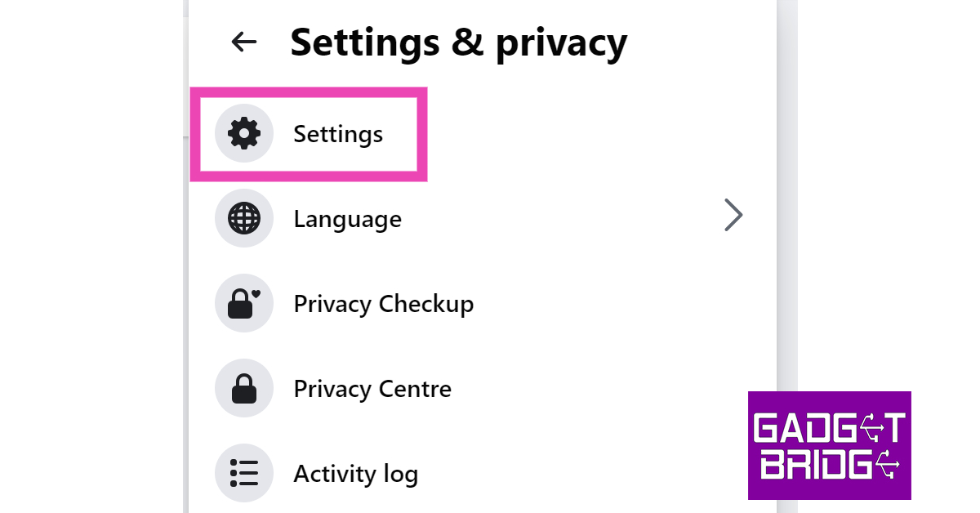
Task: Click the Privacy Centre padlock icon
Action: (x=243, y=389)
